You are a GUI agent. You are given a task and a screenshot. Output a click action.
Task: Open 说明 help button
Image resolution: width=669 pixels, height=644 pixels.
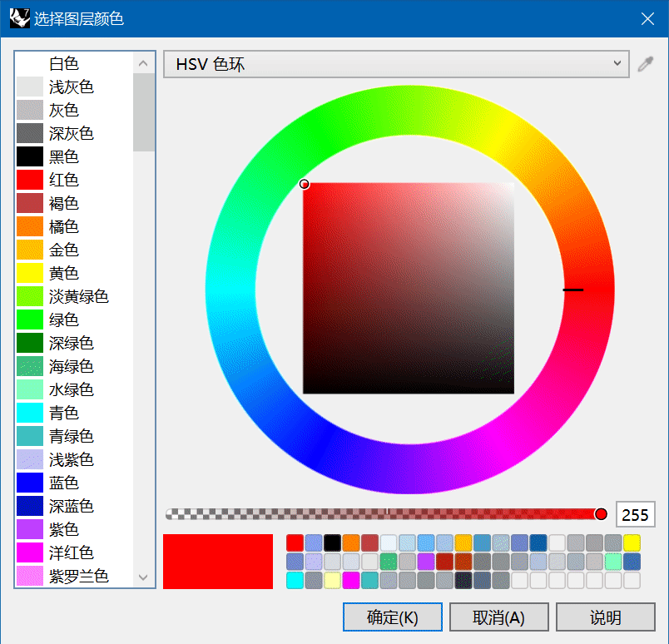[606, 617]
